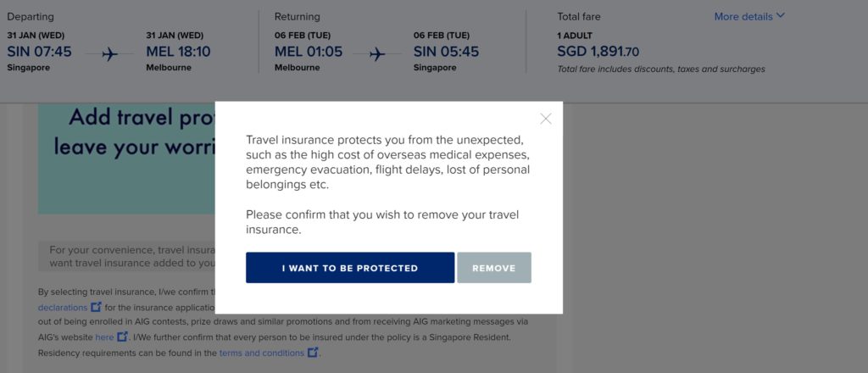
Task: Confirm removal with the REMOVE button
Action: (494, 268)
